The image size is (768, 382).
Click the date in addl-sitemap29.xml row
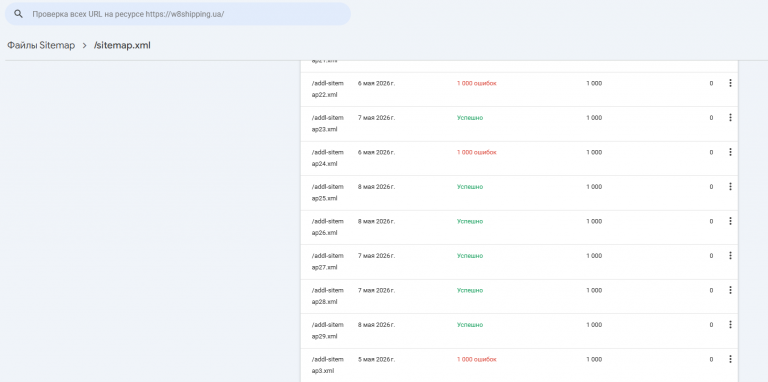click(x=376, y=325)
